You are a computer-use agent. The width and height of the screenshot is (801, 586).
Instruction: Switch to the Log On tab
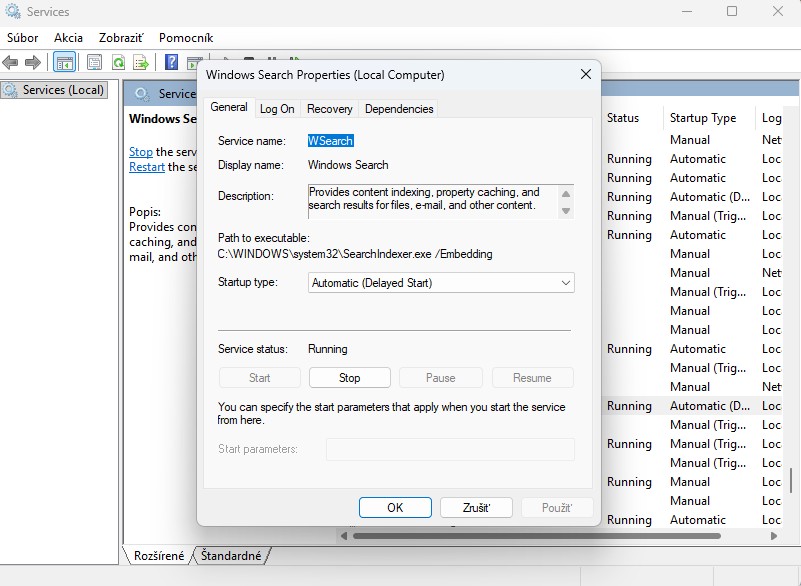[x=277, y=109]
